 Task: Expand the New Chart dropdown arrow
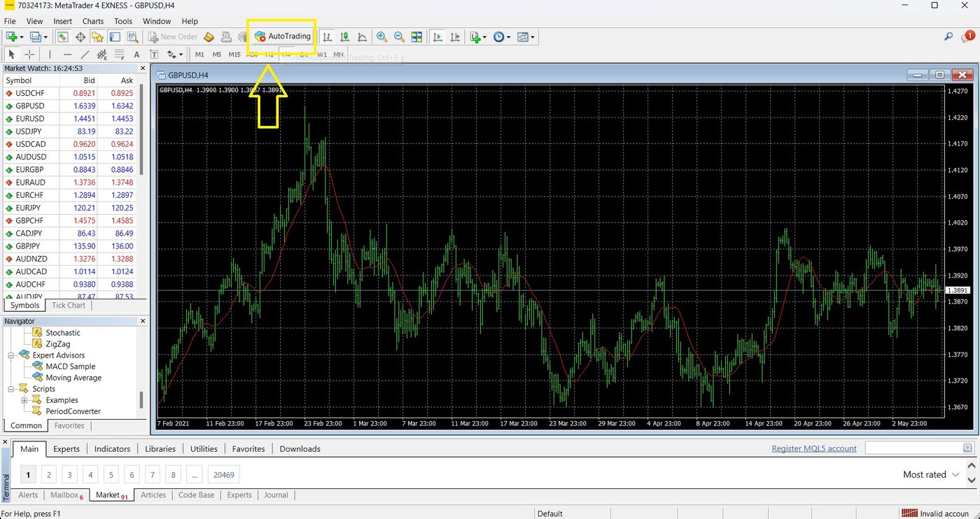22,36
